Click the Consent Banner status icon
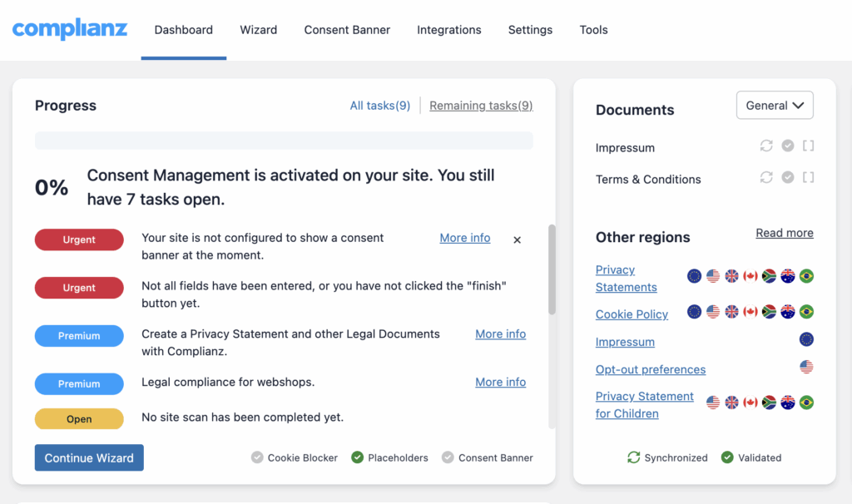 [x=448, y=457]
